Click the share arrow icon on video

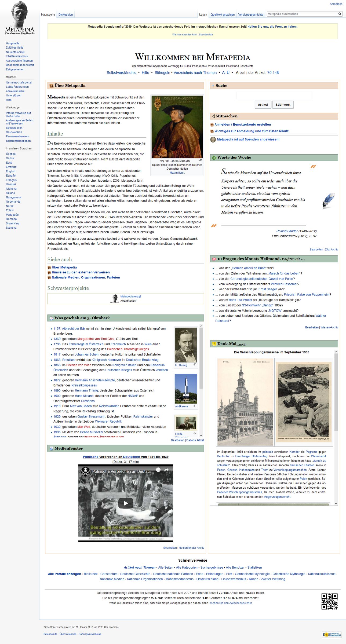click(x=166, y=470)
